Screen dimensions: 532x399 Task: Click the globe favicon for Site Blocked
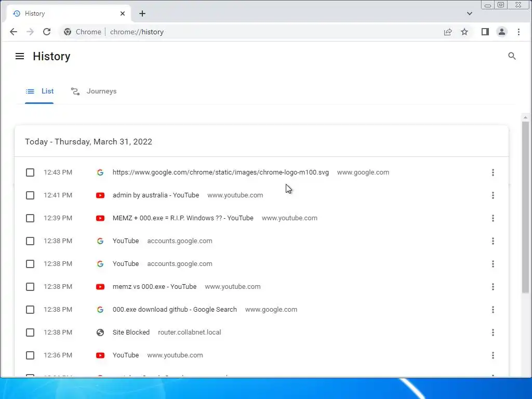pyautogui.click(x=100, y=332)
